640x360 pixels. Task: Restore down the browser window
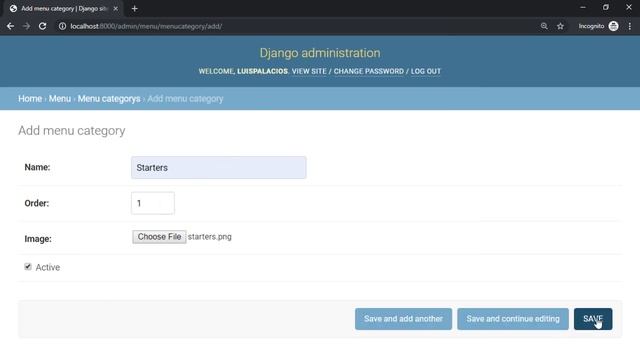point(606,7)
